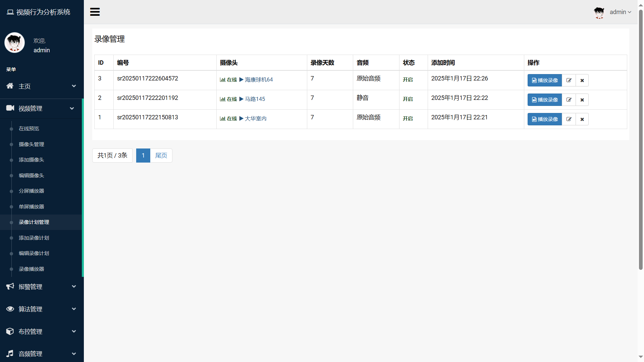Open 添加摄像头 submenu item
644x362 pixels.
pos(32,160)
